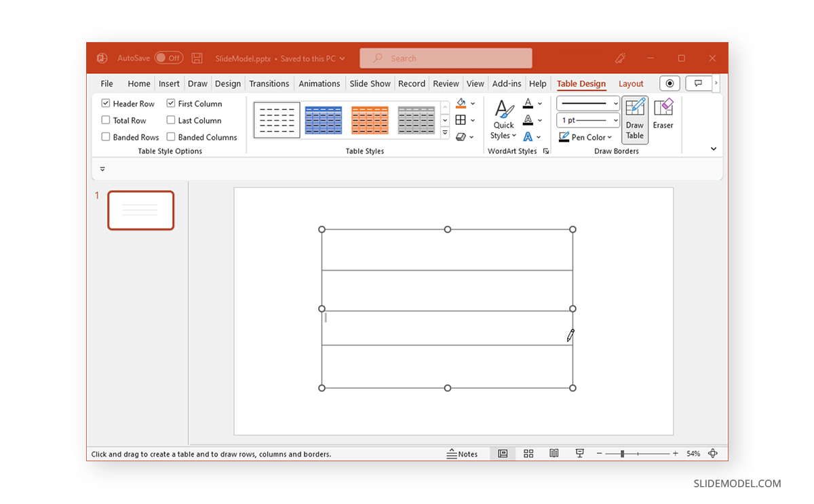Apply the plain no-fill table style
Viewport: 814px width, 504px height.
click(277, 120)
